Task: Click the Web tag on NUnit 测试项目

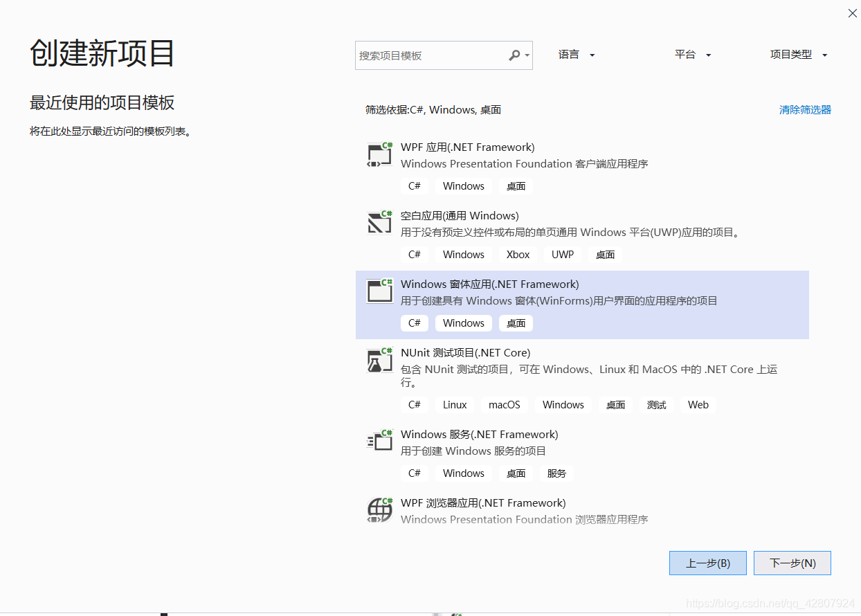Action: 698,405
